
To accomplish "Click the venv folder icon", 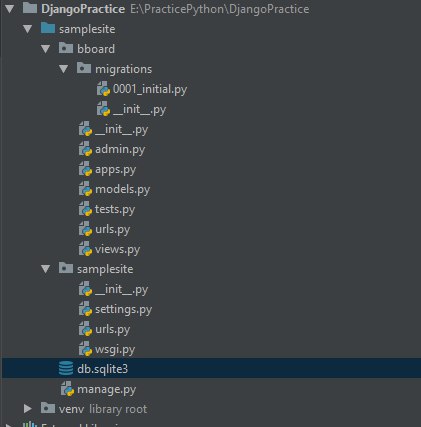I will [48, 408].
